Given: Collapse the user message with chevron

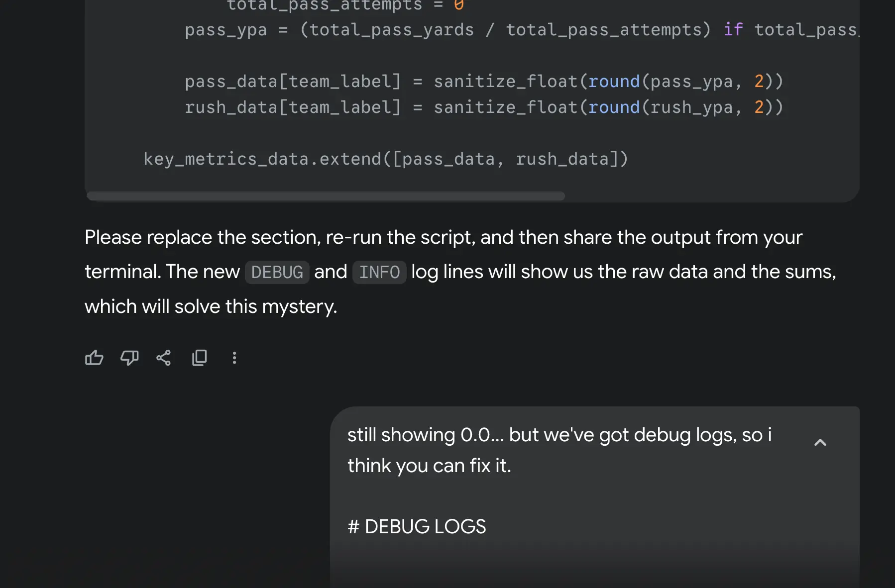Looking at the screenshot, I should [x=820, y=442].
